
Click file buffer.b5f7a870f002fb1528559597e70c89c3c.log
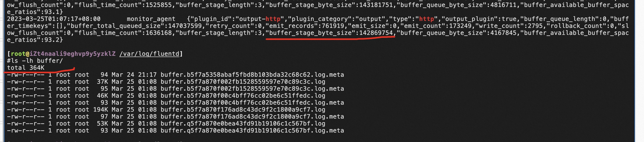243,82
